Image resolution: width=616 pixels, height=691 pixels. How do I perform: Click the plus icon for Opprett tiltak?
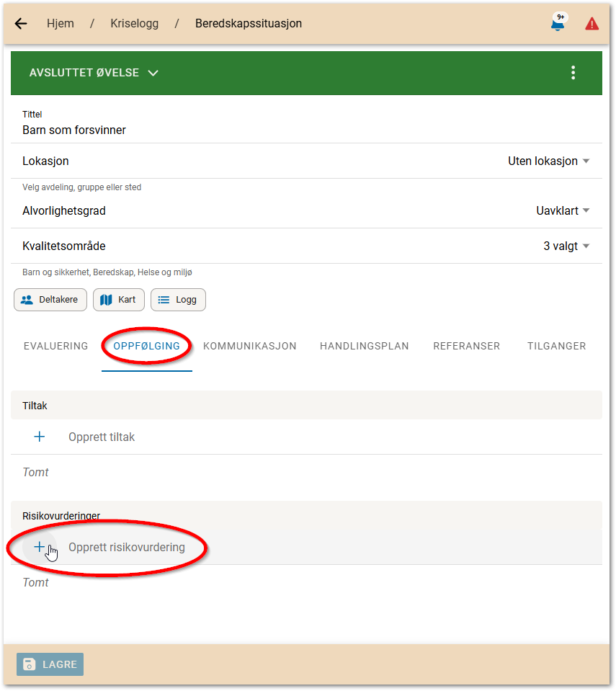40,437
